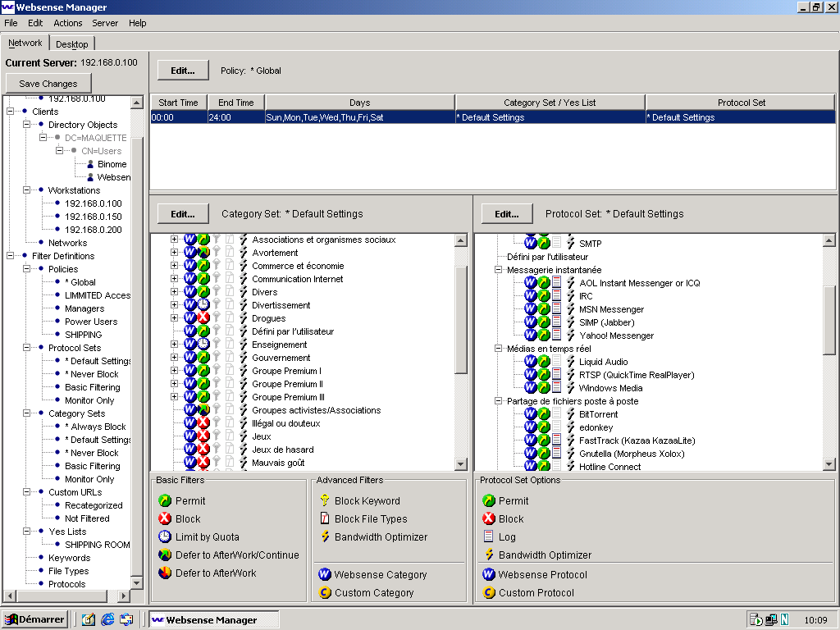Collapse the Messagerie instantanée protocol group
This screenshot has width=840, height=630.
click(498, 270)
